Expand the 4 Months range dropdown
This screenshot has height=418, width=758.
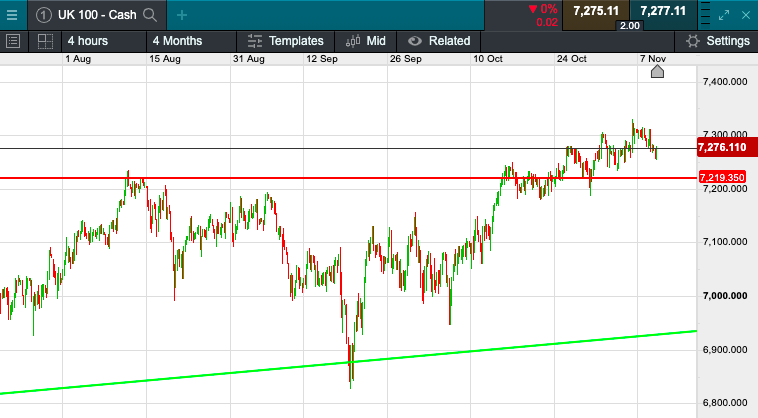(x=177, y=41)
